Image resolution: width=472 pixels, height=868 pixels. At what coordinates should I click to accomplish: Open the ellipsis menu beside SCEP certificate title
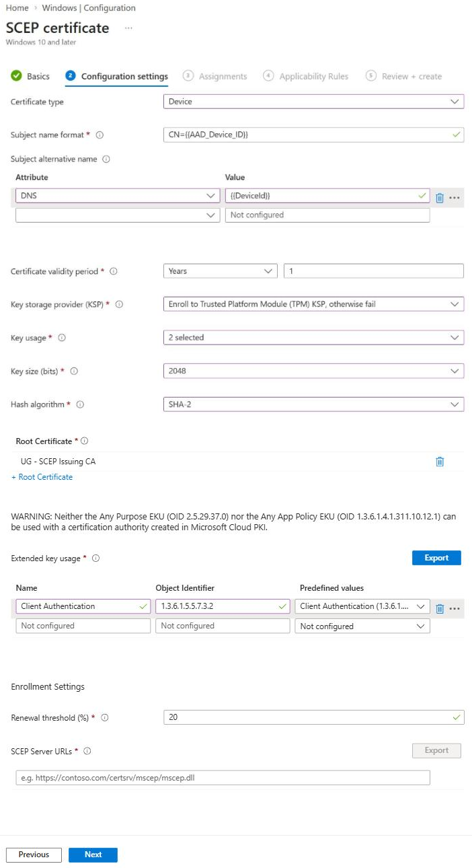(128, 28)
